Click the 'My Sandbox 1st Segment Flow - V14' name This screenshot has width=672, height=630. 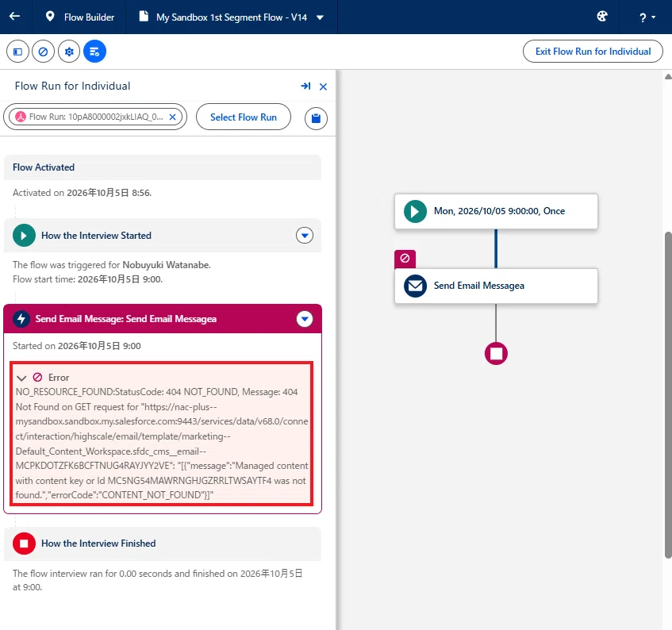click(232, 17)
